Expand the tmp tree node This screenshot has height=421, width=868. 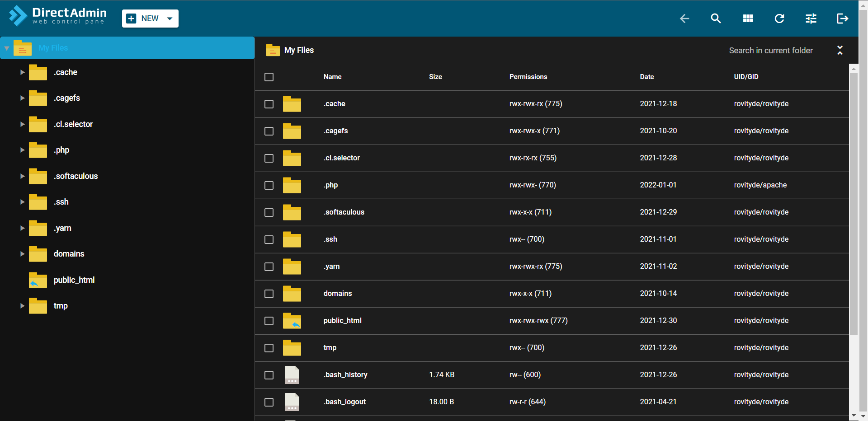pos(22,306)
